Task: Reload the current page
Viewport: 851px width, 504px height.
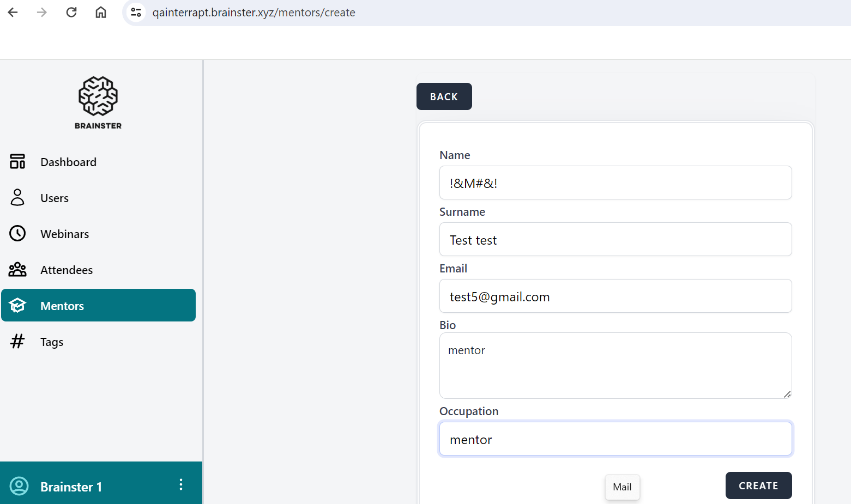Action: pyautogui.click(x=71, y=13)
